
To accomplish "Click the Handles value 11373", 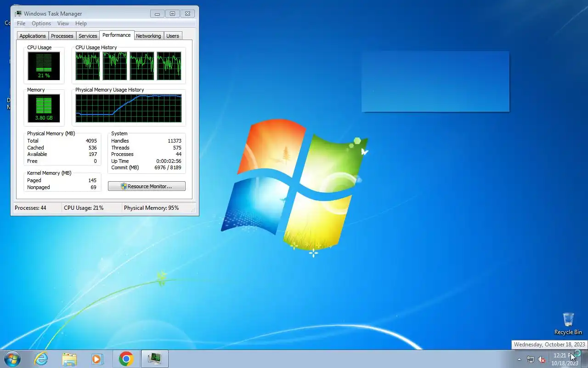I will click(x=175, y=141).
